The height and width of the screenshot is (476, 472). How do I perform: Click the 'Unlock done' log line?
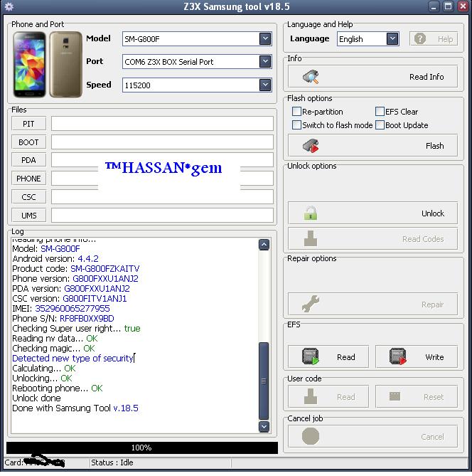pos(36,398)
